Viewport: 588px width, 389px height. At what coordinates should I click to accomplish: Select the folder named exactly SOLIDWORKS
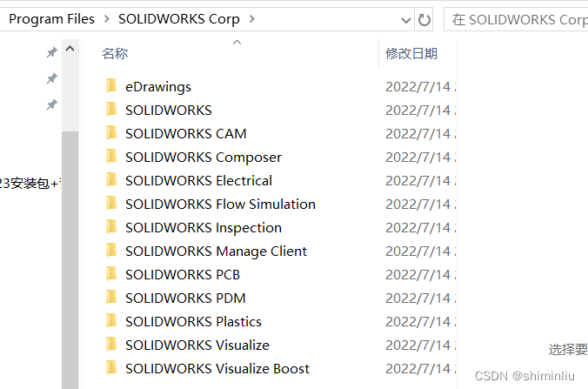[x=169, y=111]
